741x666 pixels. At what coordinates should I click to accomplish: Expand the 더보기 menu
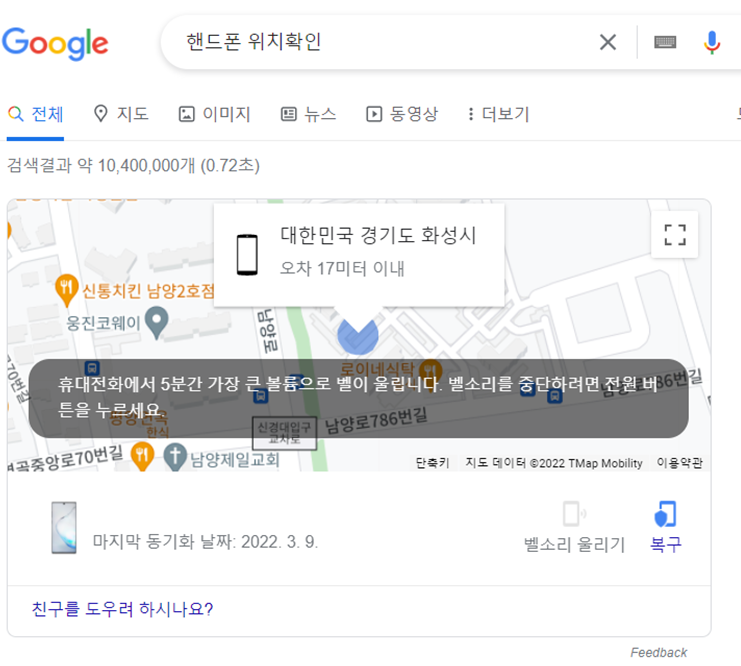pos(498,114)
